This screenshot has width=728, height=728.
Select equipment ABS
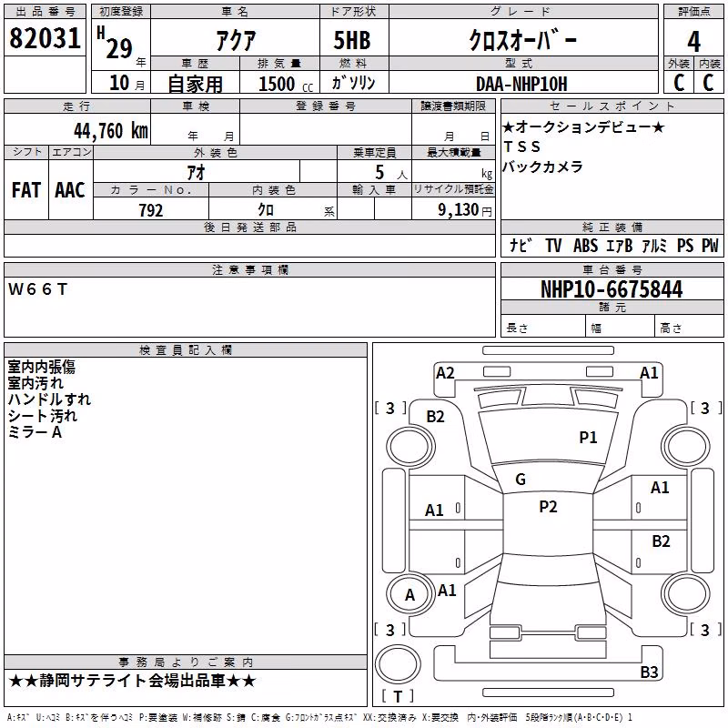click(x=585, y=245)
